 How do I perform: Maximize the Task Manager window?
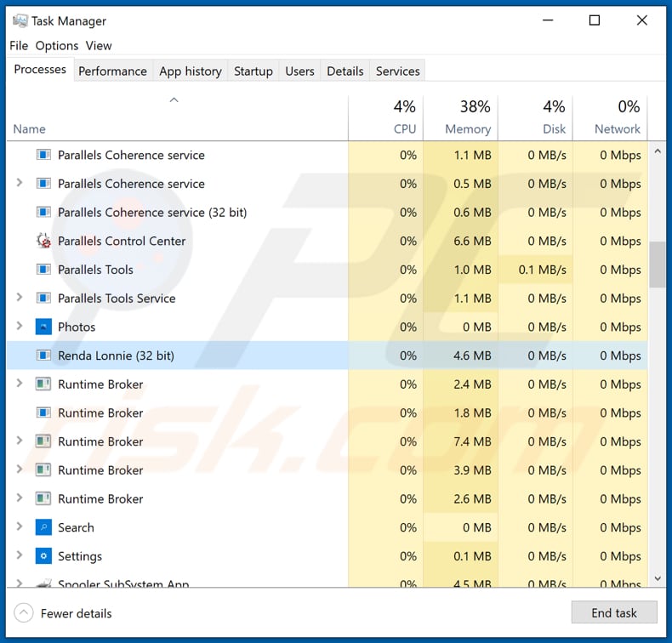click(x=595, y=20)
